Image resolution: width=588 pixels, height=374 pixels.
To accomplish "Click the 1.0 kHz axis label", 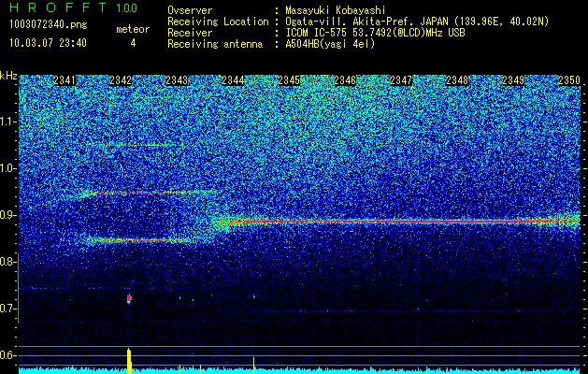I will [x=8, y=168].
